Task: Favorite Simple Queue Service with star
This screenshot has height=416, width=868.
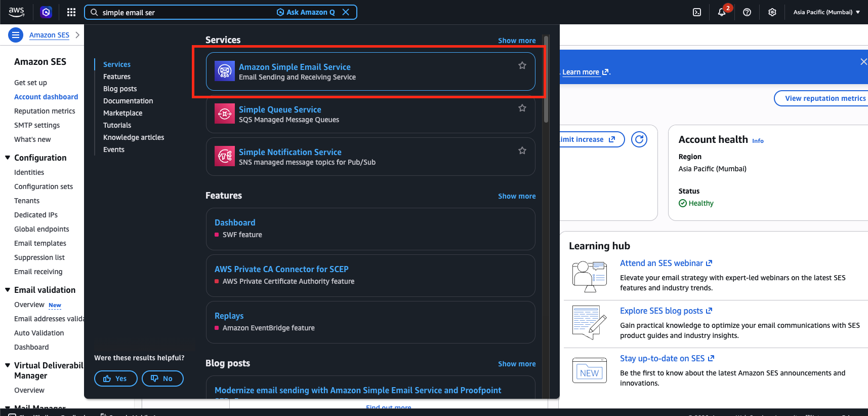Action: [522, 108]
